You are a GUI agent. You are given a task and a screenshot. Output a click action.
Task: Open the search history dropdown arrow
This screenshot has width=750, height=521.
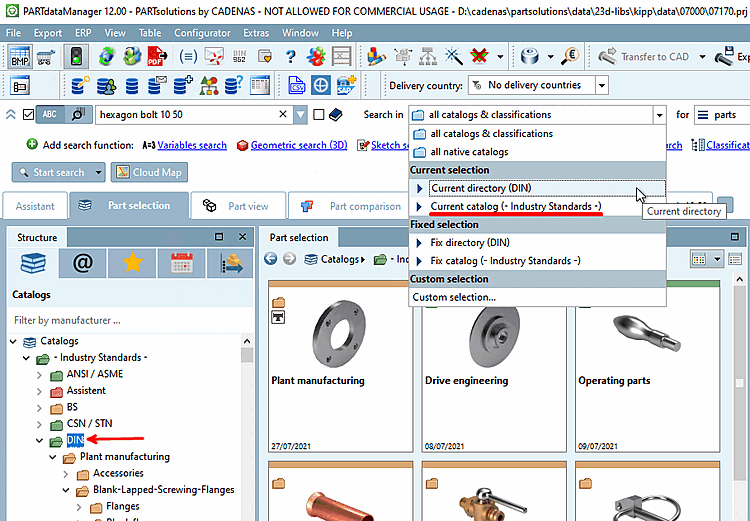[300, 115]
